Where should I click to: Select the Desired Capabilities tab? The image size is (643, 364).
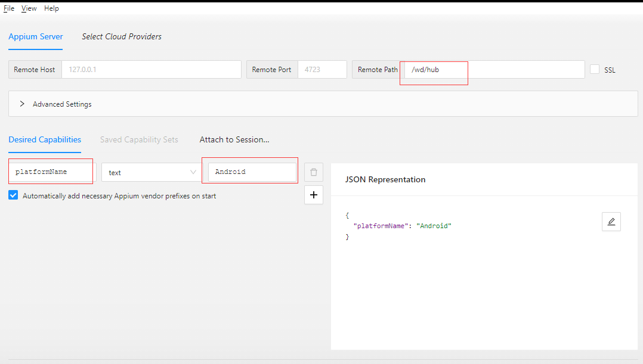pos(45,139)
